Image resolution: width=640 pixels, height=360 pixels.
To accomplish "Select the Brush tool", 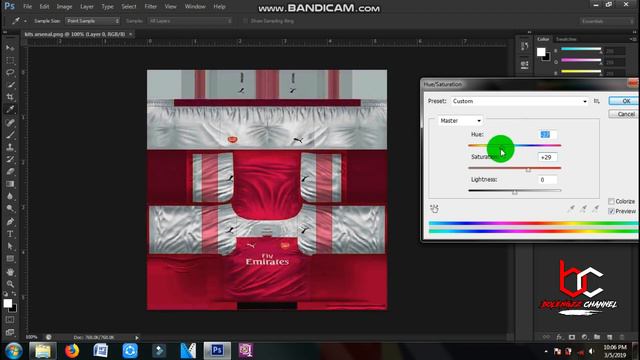I will point(10,135).
